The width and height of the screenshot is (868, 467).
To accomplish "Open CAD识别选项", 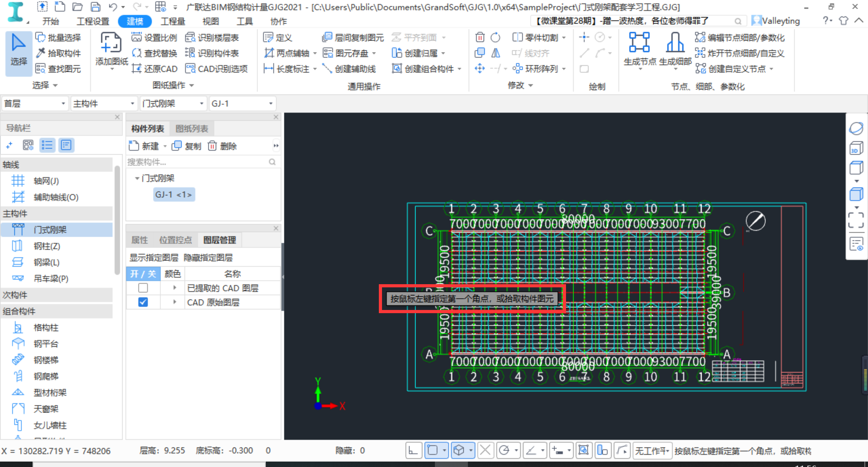I will coord(217,69).
